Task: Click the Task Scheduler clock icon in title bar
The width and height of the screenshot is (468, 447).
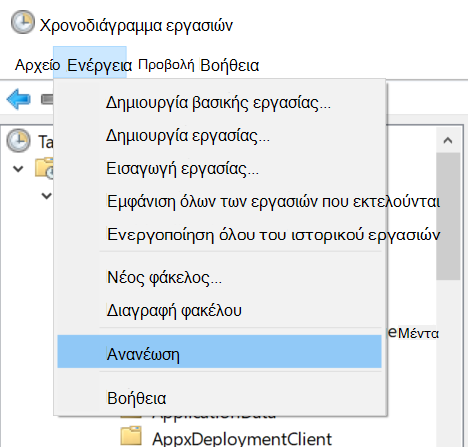Action: 23,22
